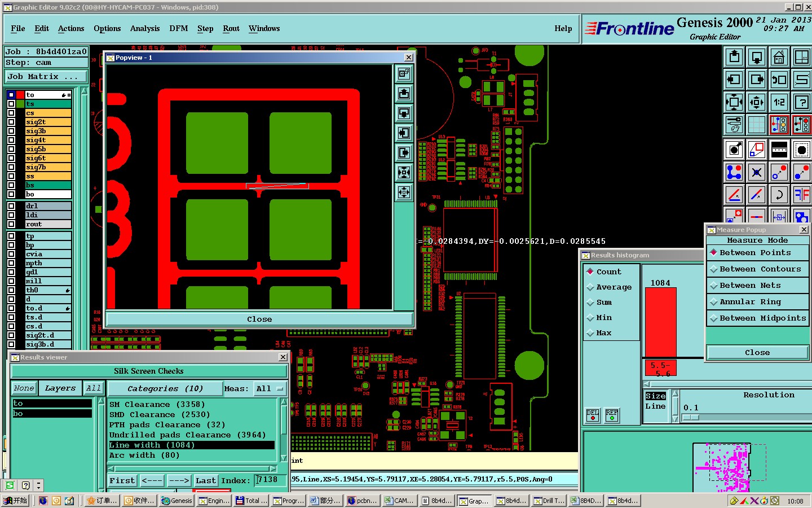Click the zoom-to-fit arrows icon in Popview toolbar
Image resolution: width=812 pixels, height=508 pixels.
404,172
